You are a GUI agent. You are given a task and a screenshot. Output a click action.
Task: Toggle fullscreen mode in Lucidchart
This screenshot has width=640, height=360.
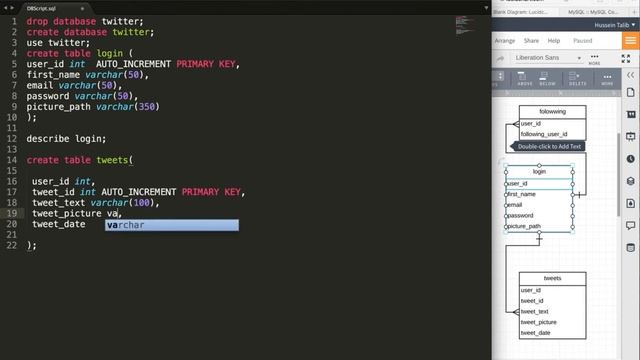pyautogui.click(x=626, y=59)
